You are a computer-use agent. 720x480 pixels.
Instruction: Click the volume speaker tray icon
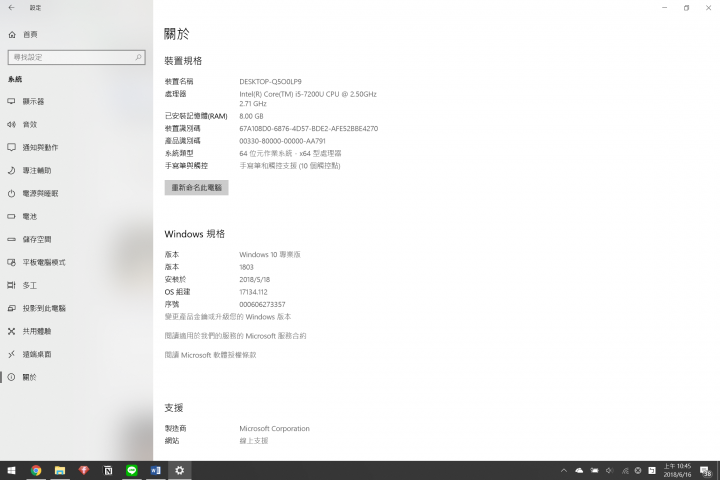point(609,470)
